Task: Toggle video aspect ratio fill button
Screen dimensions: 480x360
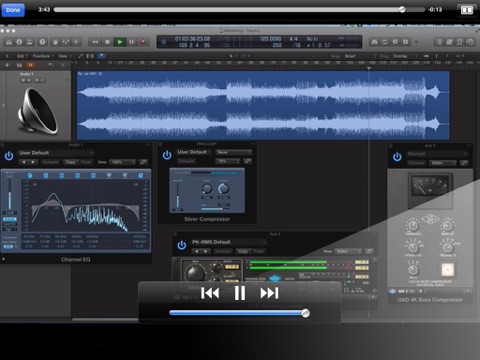Action: pos(467,10)
